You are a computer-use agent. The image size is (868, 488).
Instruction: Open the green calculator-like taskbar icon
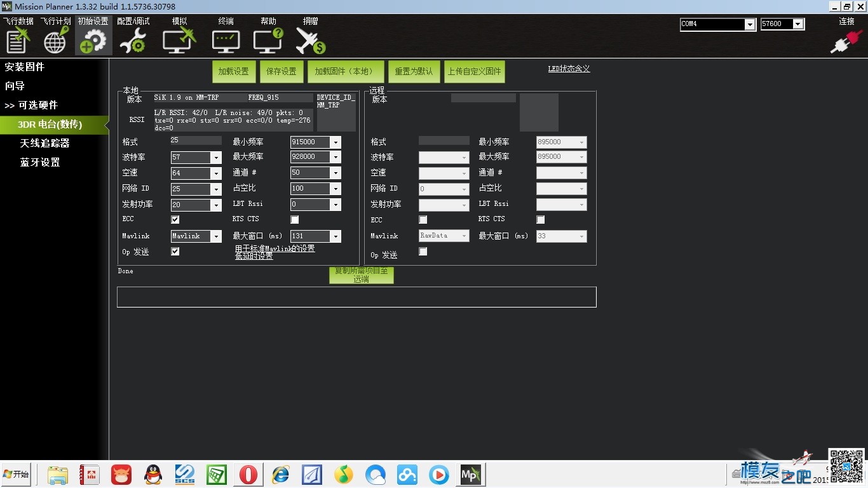coord(217,475)
